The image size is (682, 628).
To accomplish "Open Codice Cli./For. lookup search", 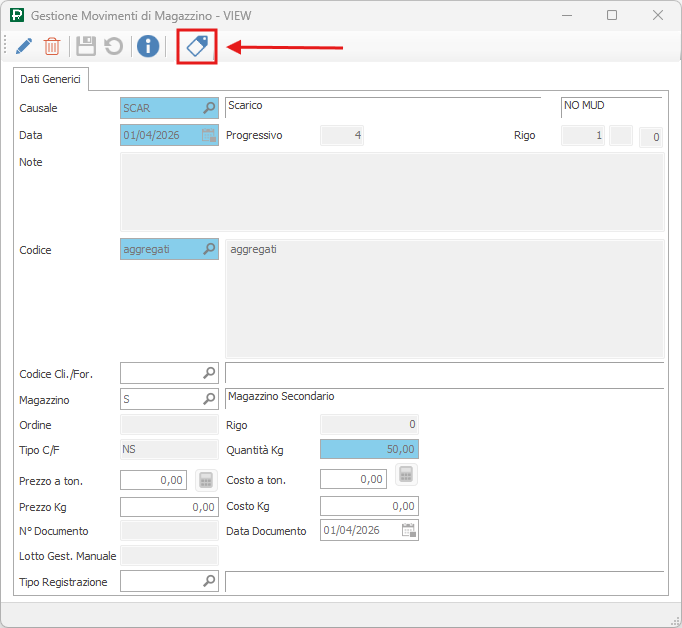I will pyautogui.click(x=209, y=373).
